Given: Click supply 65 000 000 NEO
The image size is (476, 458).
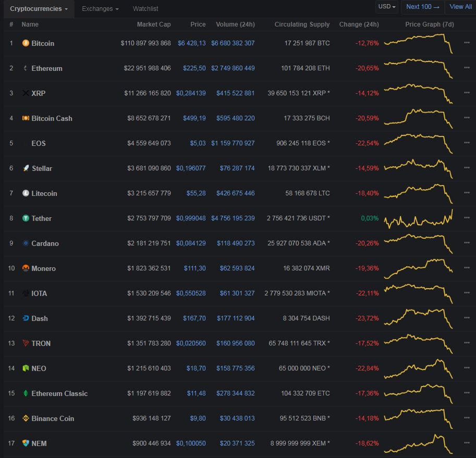Looking at the screenshot, I should [x=304, y=368].
